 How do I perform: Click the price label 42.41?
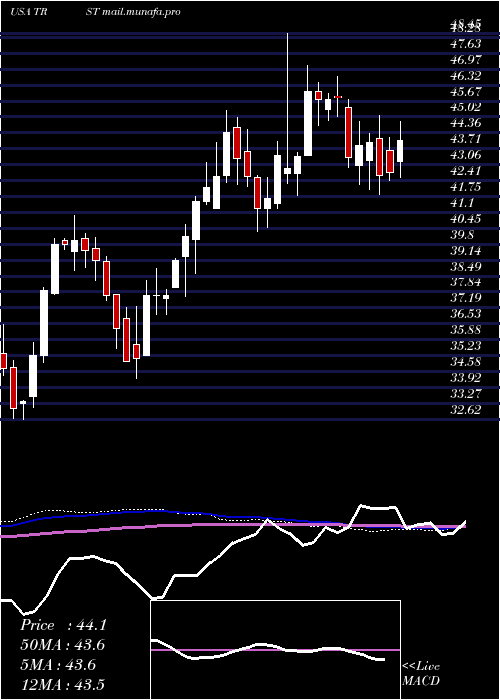tap(466, 171)
